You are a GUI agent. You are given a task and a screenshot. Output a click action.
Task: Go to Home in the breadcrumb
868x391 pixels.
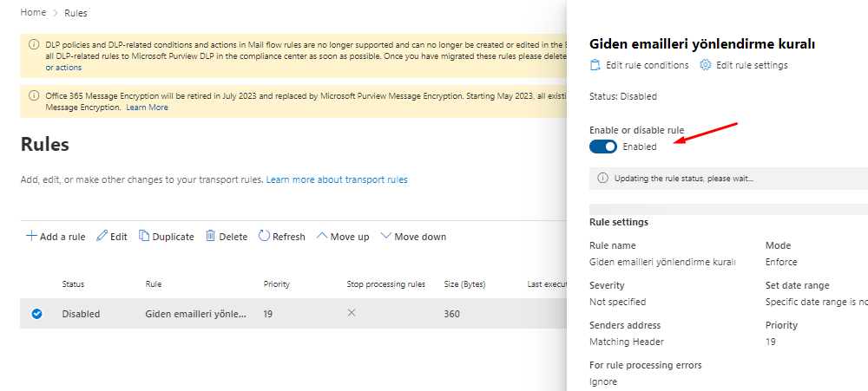33,13
